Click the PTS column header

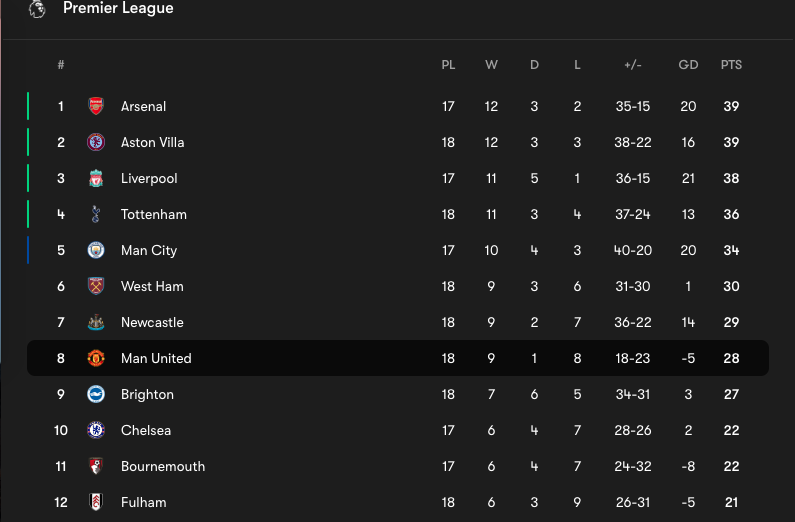click(x=731, y=65)
